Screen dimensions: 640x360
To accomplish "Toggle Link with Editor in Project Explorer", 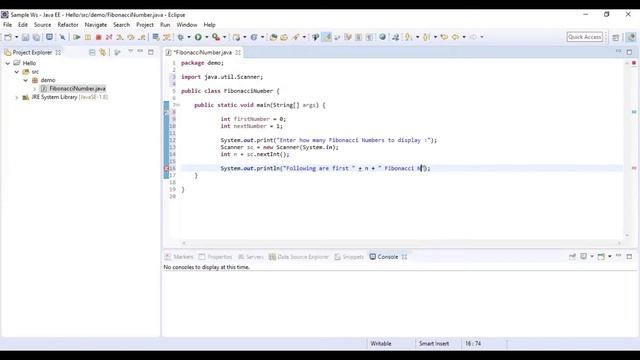I will [x=102, y=52].
